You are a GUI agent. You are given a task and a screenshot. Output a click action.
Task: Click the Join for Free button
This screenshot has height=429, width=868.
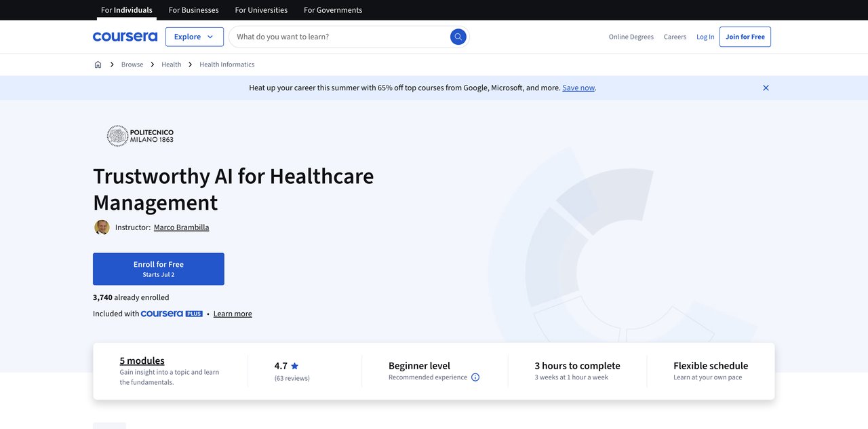pyautogui.click(x=745, y=37)
